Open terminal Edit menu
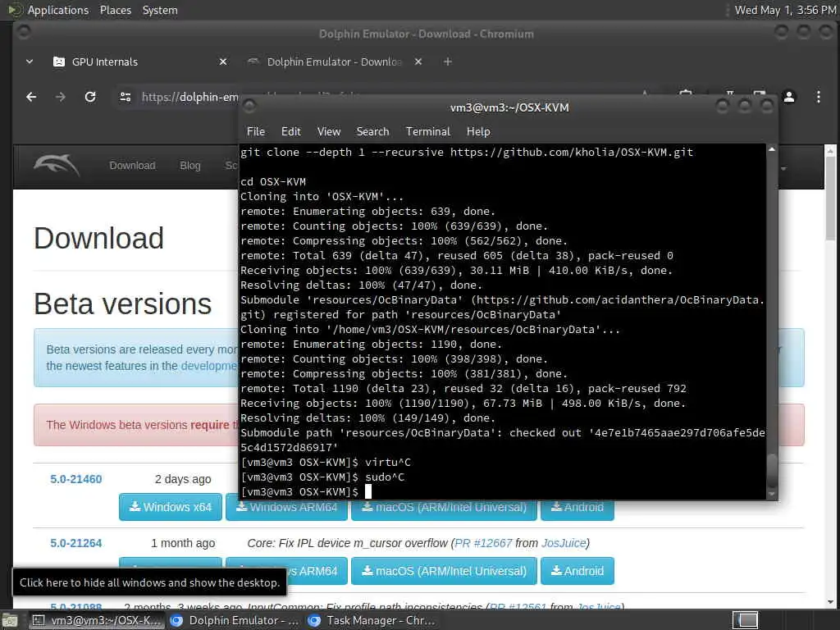Screen dimensions: 840x630 (x=291, y=132)
